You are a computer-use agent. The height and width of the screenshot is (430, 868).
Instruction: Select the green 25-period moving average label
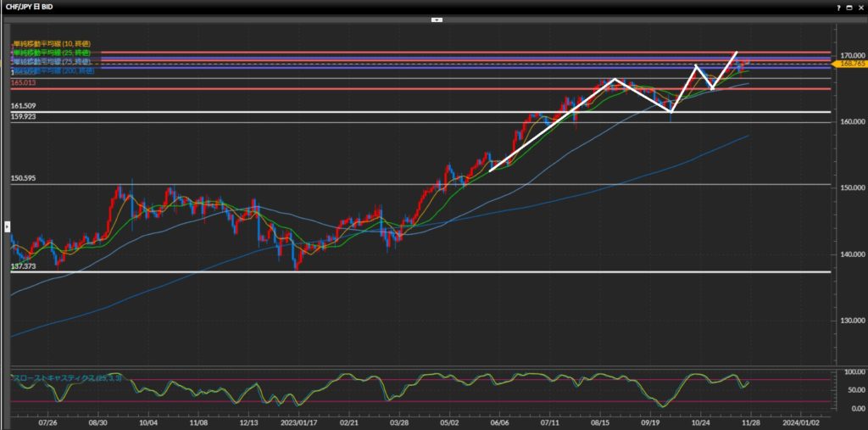[x=51, y=53]
